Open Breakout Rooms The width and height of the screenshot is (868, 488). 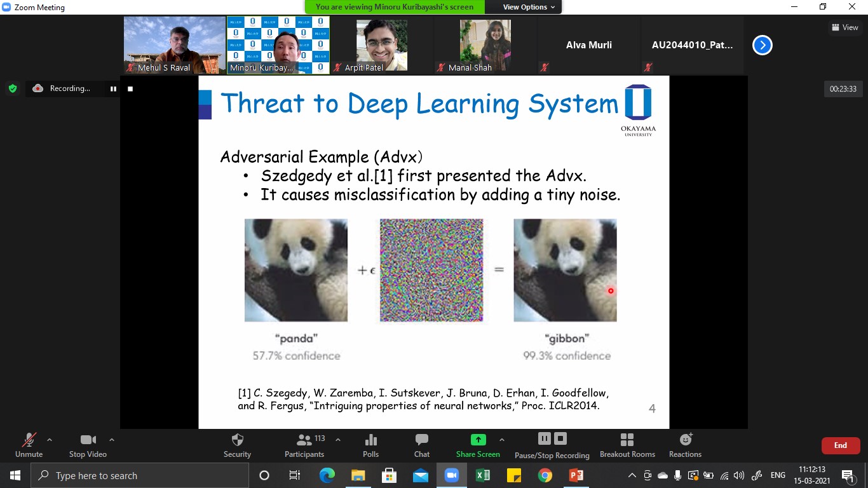click(x=627, y=440)
